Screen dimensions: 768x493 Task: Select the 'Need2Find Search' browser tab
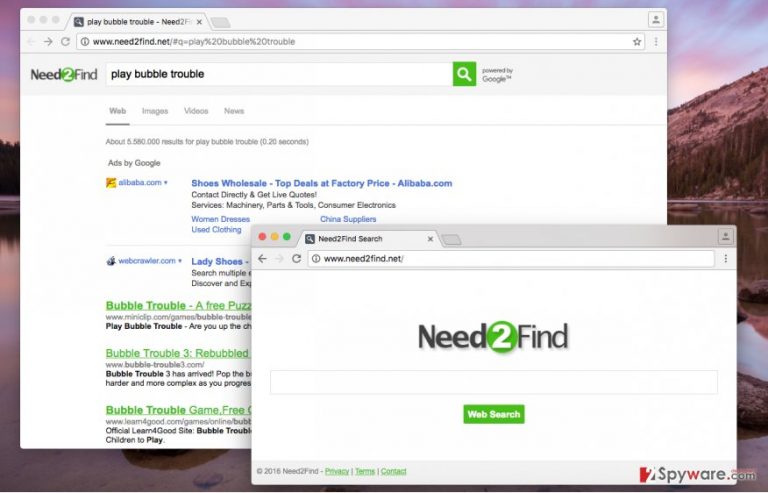tap(368, 239)
